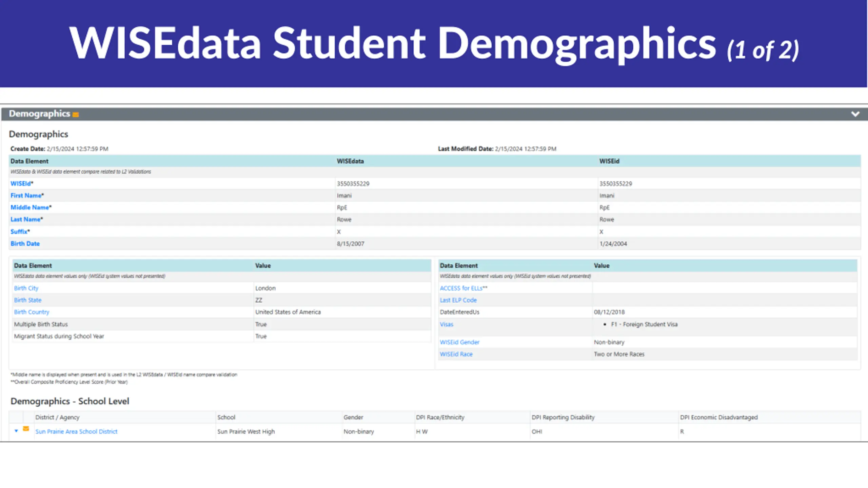The image size is (868, 488).
Task: Open the WISEid data element link
Action: click(21, 183)
